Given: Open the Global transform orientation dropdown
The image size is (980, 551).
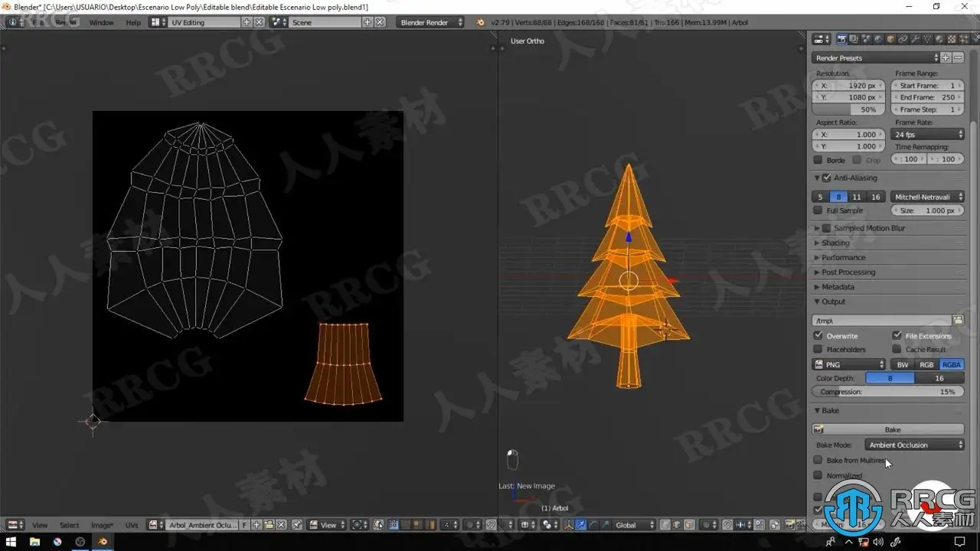Looking at the screenshot, I should 635,525.
